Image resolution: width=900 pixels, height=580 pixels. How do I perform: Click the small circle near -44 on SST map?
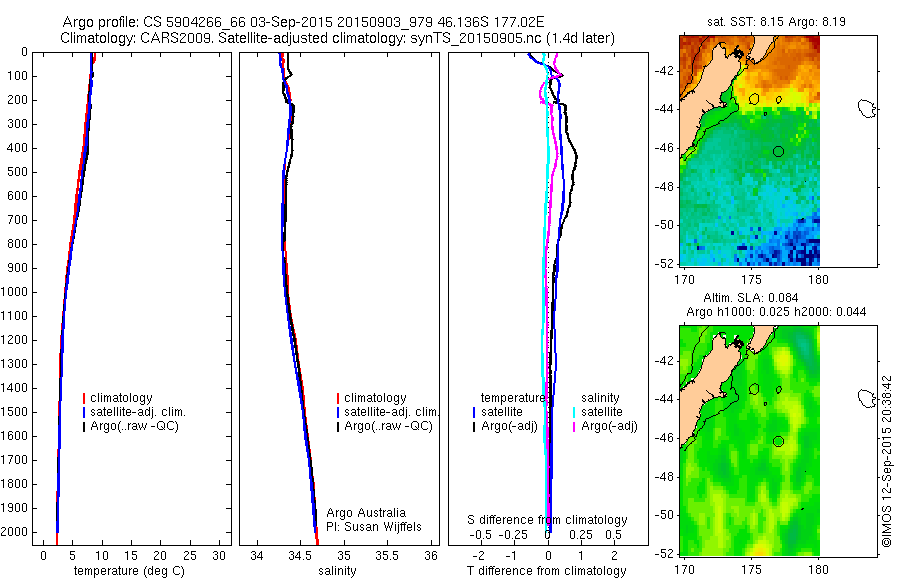pyautogui.click(x=778, y=100)
